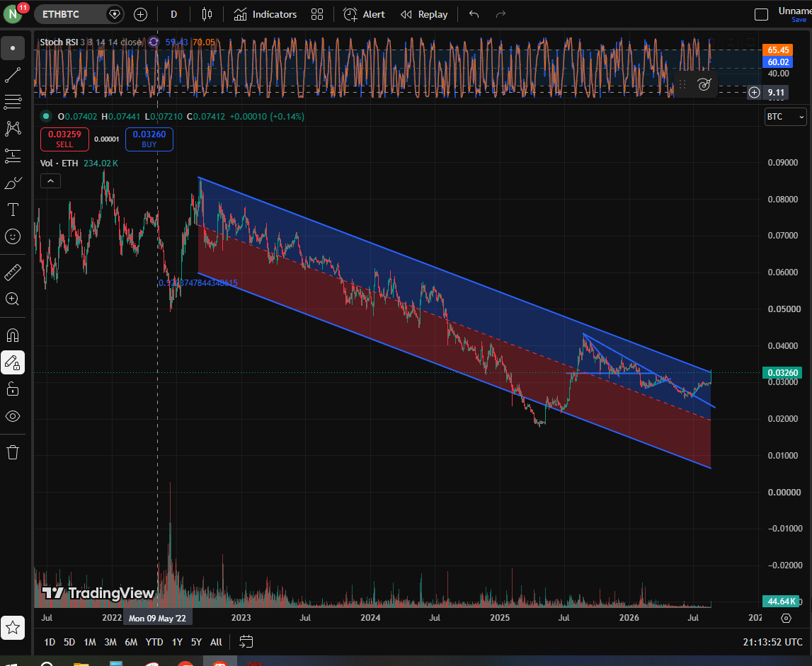This screenshot has height=666, width=812.
Task: Click the undo arrow
Action: click(x=474, y=14)
